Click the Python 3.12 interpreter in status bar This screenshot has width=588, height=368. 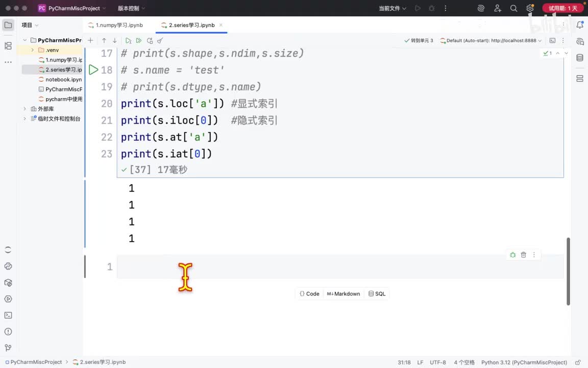coord(524,362)
